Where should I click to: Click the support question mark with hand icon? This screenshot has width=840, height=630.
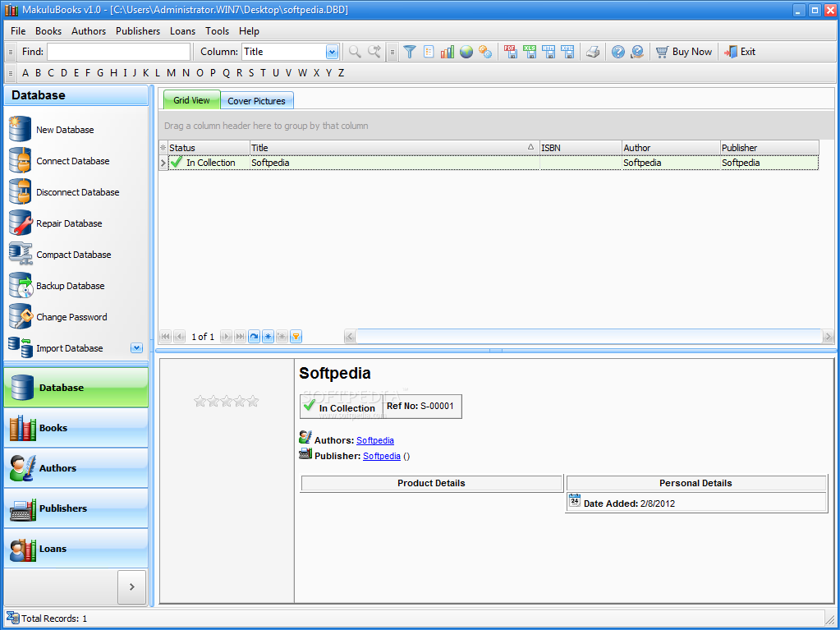[x=637, y=52]
